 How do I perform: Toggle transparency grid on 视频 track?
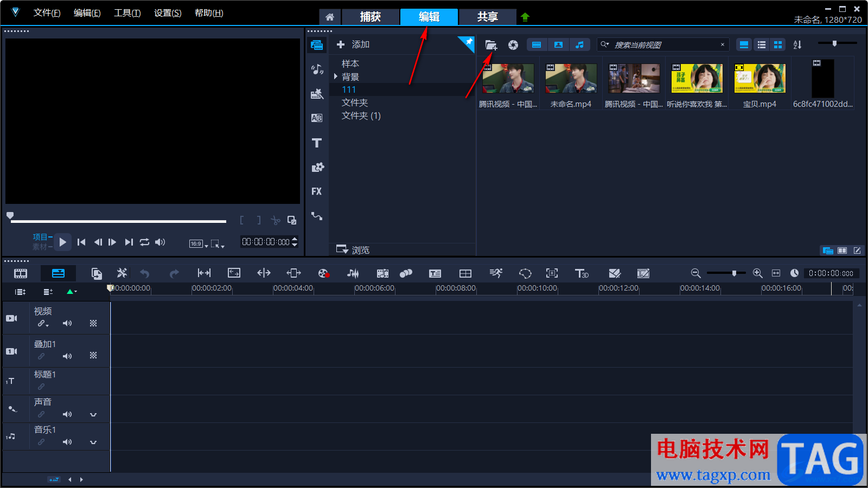(x=93, y=323)
